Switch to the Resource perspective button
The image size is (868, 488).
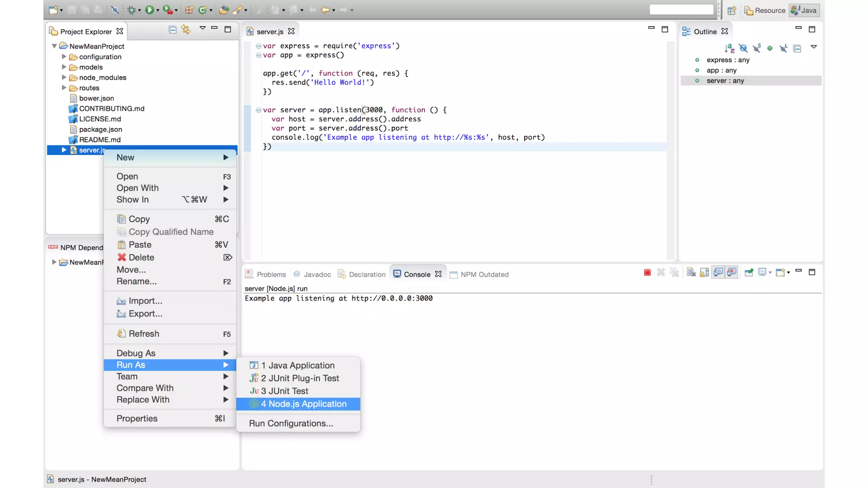[765, 11]
